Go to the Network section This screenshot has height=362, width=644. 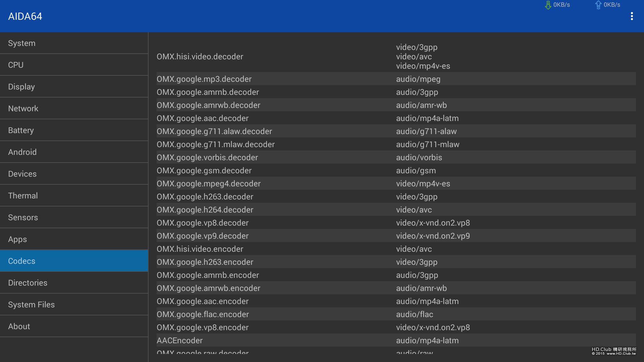point(74,109)
